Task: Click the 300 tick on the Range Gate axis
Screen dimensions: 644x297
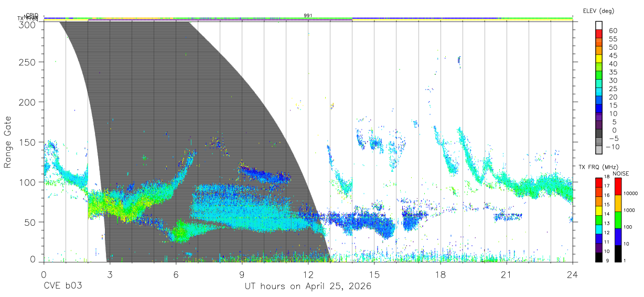Action: coord(28,24)
